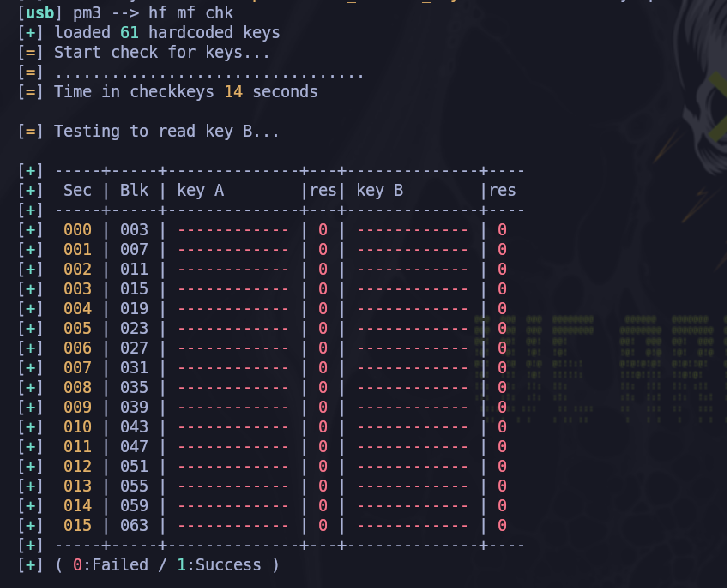Click block number 035 in the table

pos(134,387)
